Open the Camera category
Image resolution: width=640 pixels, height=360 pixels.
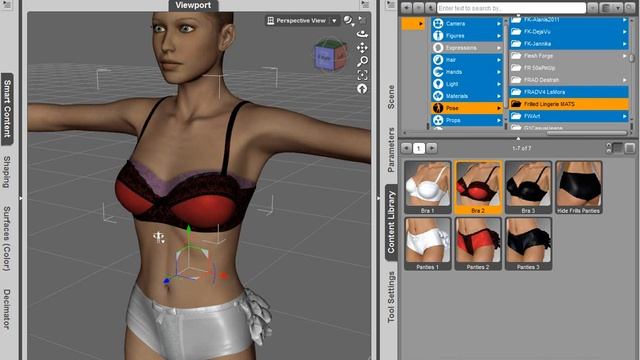467,24
